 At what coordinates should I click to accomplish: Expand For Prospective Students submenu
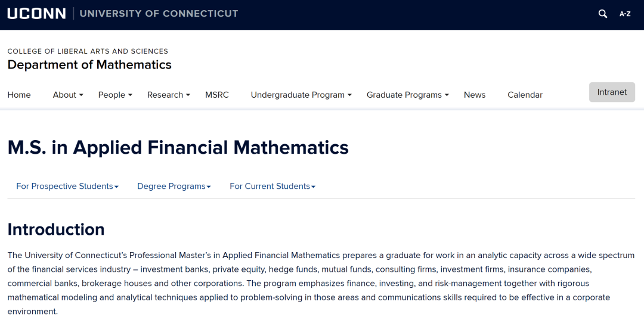click(x=67, y=187)
